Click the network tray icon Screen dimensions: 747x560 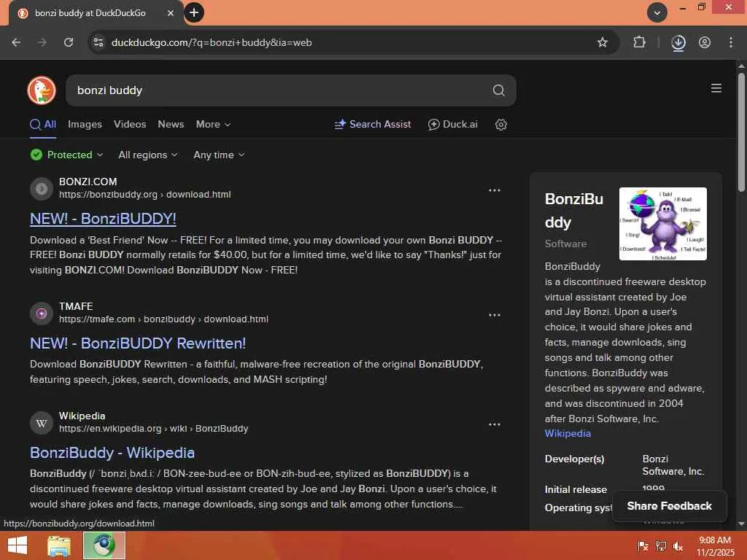point(660,546)
